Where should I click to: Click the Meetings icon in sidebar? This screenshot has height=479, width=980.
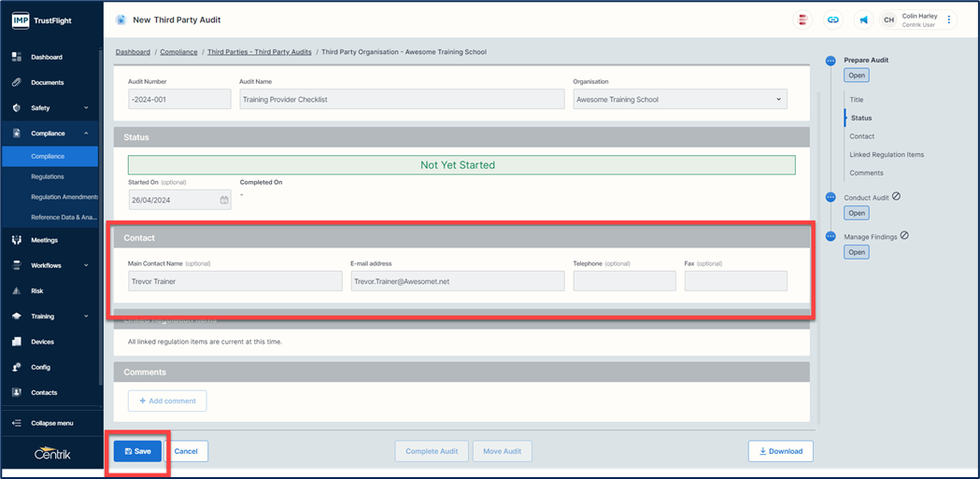pos(17,240)
